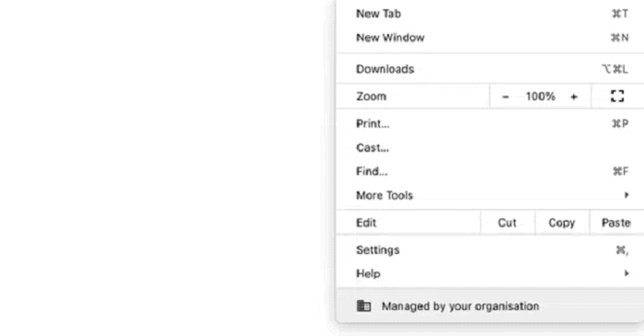Click the Paste button
The height and width of the screenshot is (336, 644).
(x=616, y=223)
